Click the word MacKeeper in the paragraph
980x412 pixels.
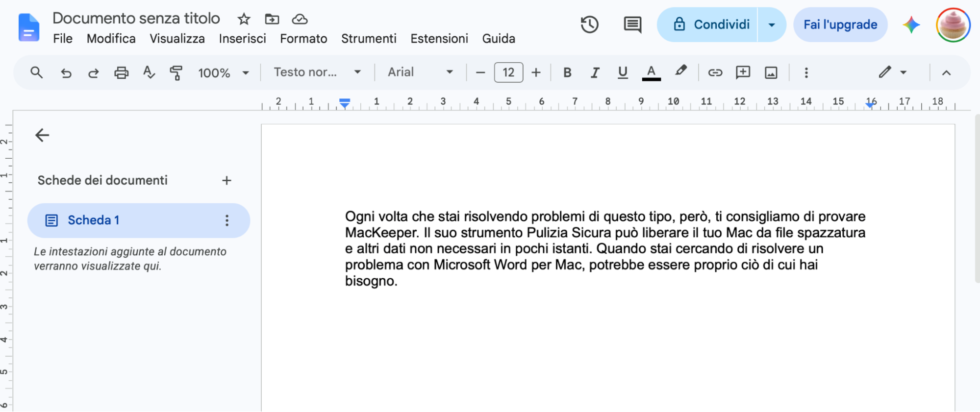381,232
